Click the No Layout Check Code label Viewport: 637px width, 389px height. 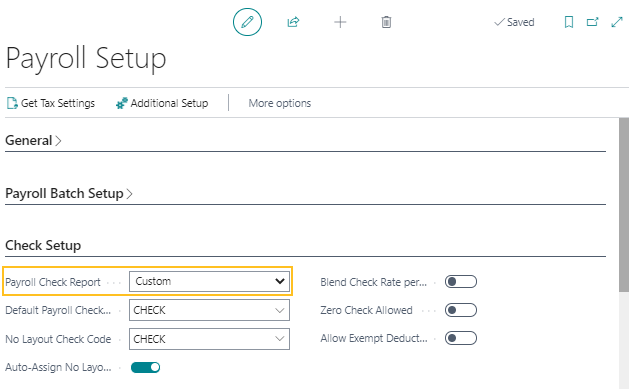coord(58,339)
